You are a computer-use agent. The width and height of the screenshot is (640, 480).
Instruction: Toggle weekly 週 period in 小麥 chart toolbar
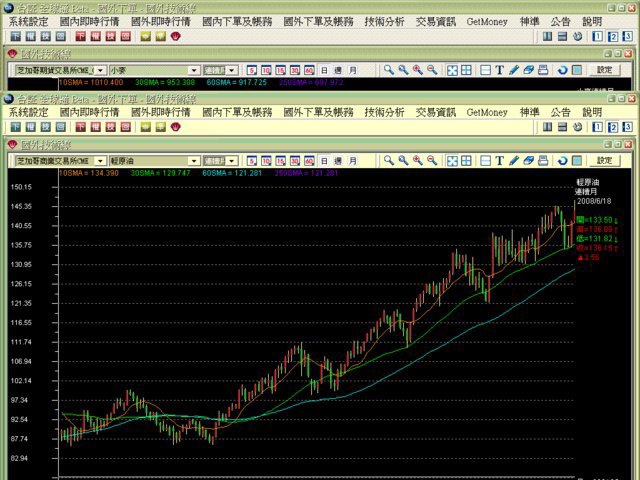coord(338,70)
